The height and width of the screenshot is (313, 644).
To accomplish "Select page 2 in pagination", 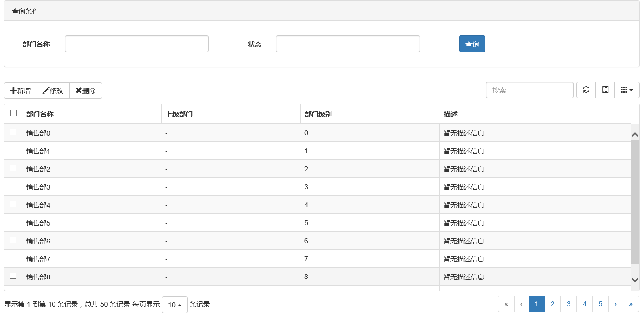I will tap(552, 304).
